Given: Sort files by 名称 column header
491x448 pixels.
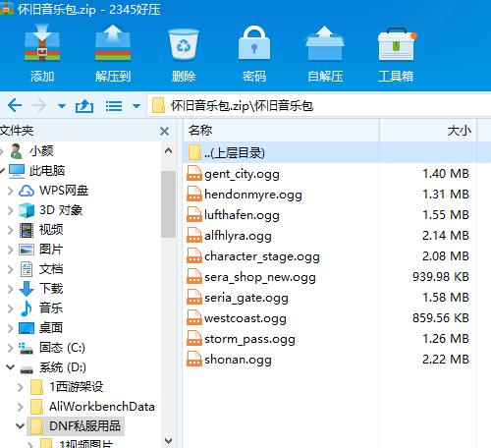Looking at the screenshot, I should point(281,131).
